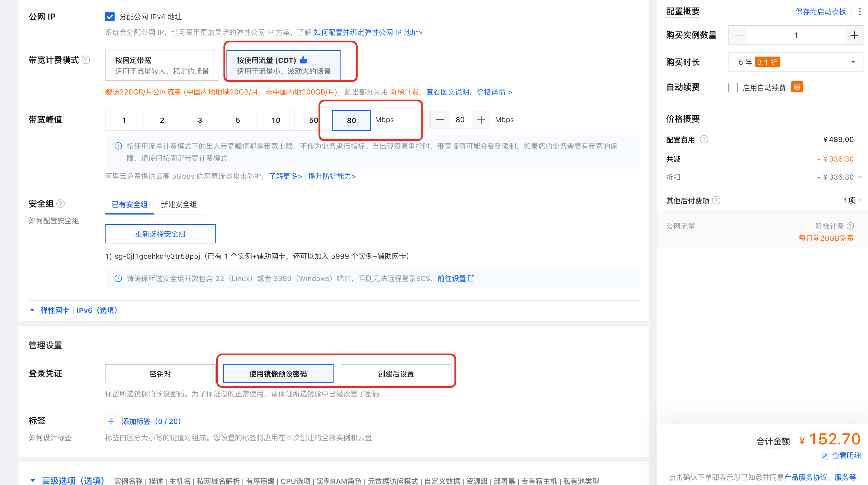
Task: Click the help icon beside 阶梯计费 in price summary
Action: [x=850, y=226]
